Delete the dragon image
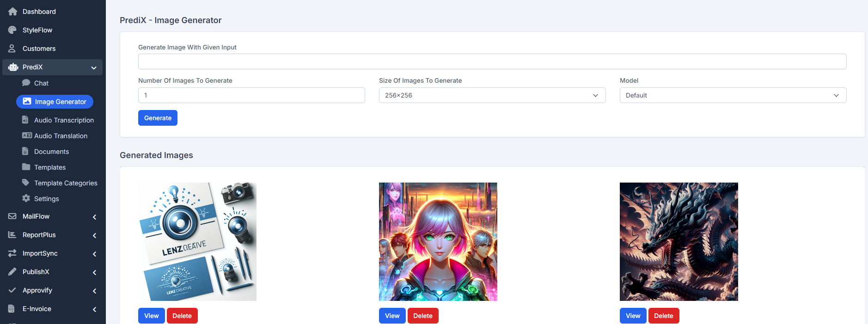868x324 pixels. (x=664, y=316)
